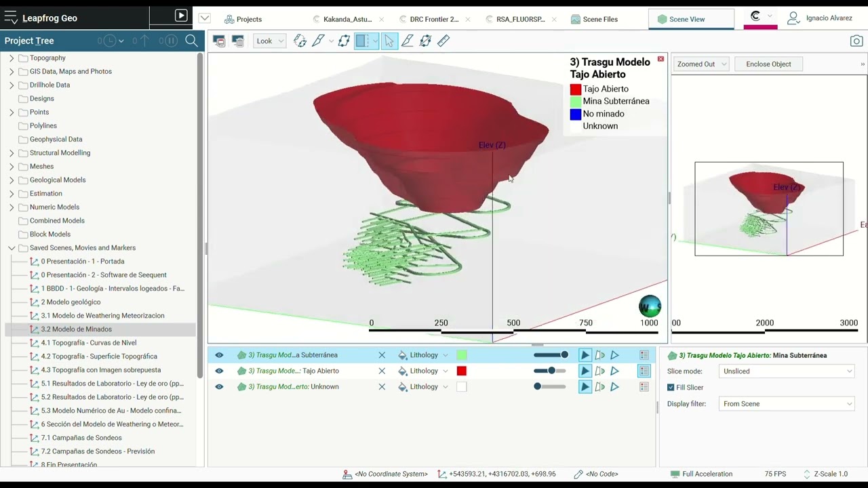Open legend settings icon for Unknown row
The height and width of the screenshot is (488, 868).
tap(644, 387)
